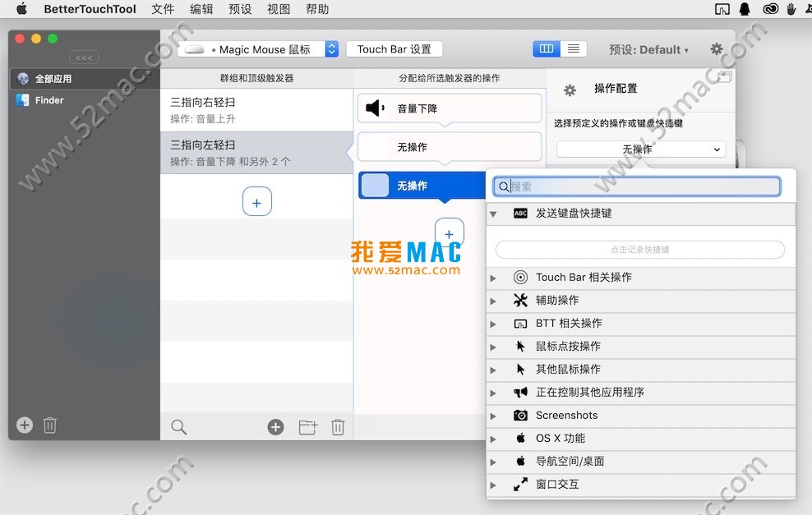Expand the 正在控制其他应用程序 category
This screenshot has width=812, height=515.
[493, 393]
